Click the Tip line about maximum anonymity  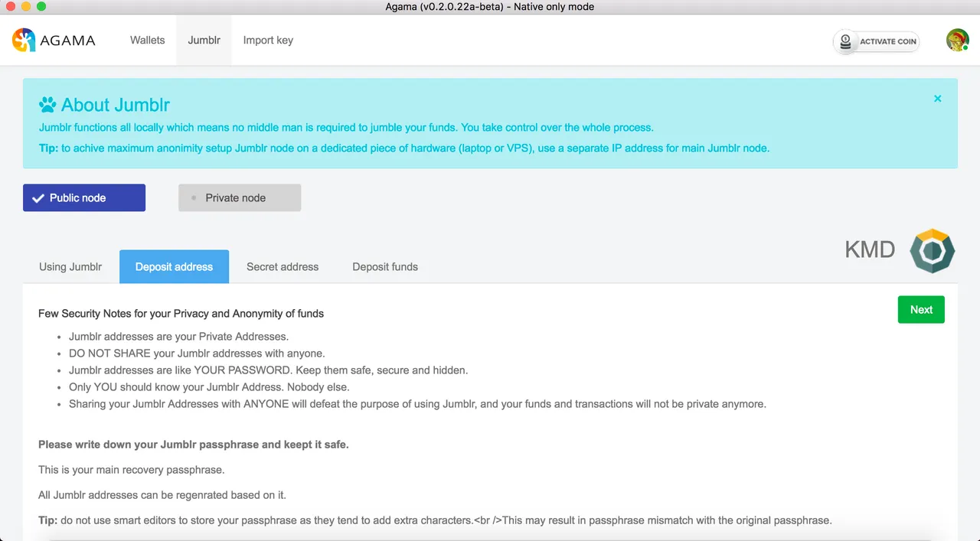click(x=404, y=148)
